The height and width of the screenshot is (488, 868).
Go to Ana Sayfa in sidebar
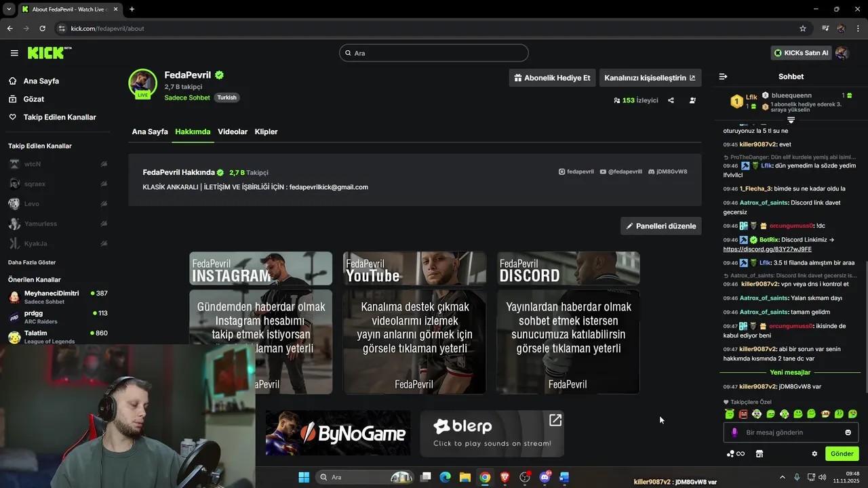[x=34, y=81]
